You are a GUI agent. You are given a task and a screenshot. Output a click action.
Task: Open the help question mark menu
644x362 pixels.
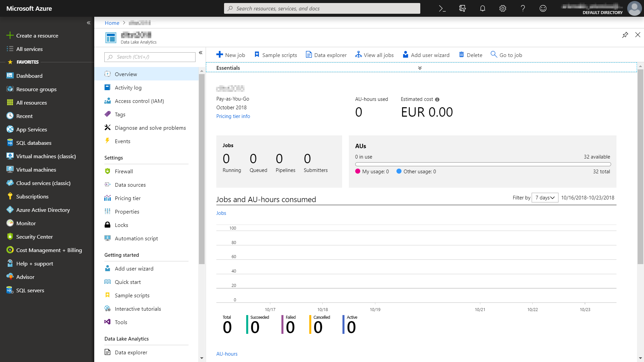pyautogui.click(x=523, y=8)
